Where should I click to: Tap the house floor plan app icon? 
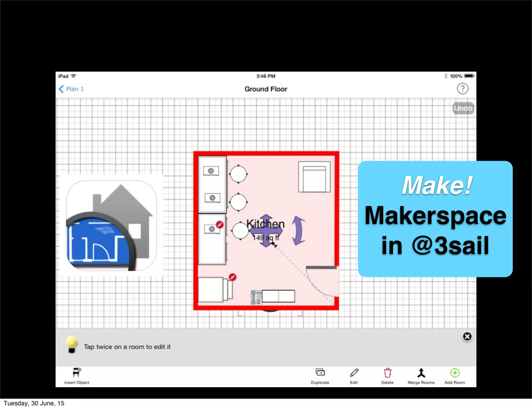coord(111,226)
